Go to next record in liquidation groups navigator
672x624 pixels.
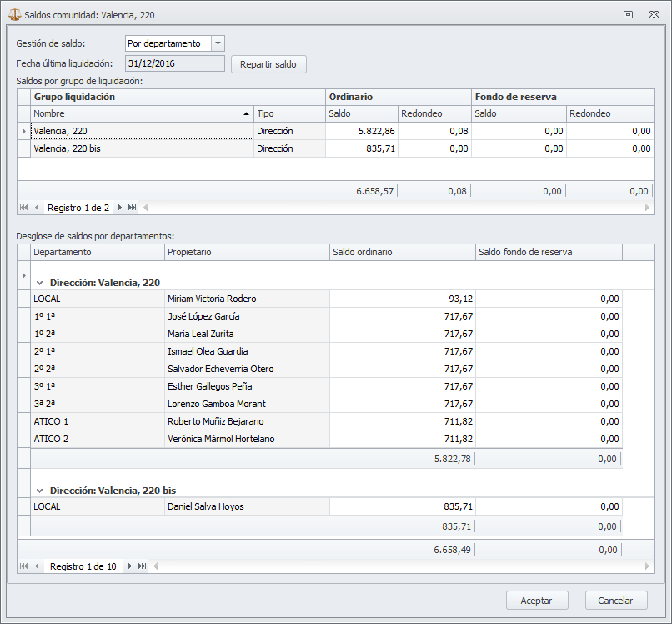(x=119, y=207)
